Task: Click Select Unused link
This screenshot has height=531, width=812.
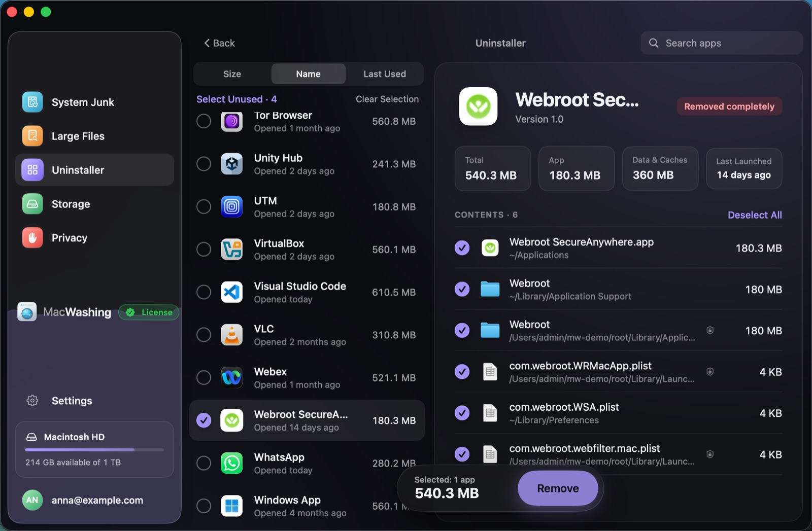Action: (x=236, y=99)
